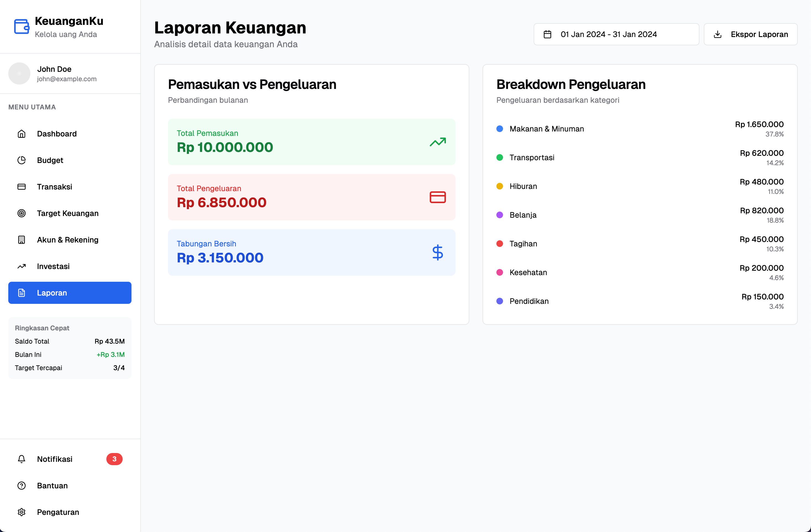This screenshot has height=532, width=811.
Task: Click the Makanan & Minuman category label
Action: click(x=547, y=129)
